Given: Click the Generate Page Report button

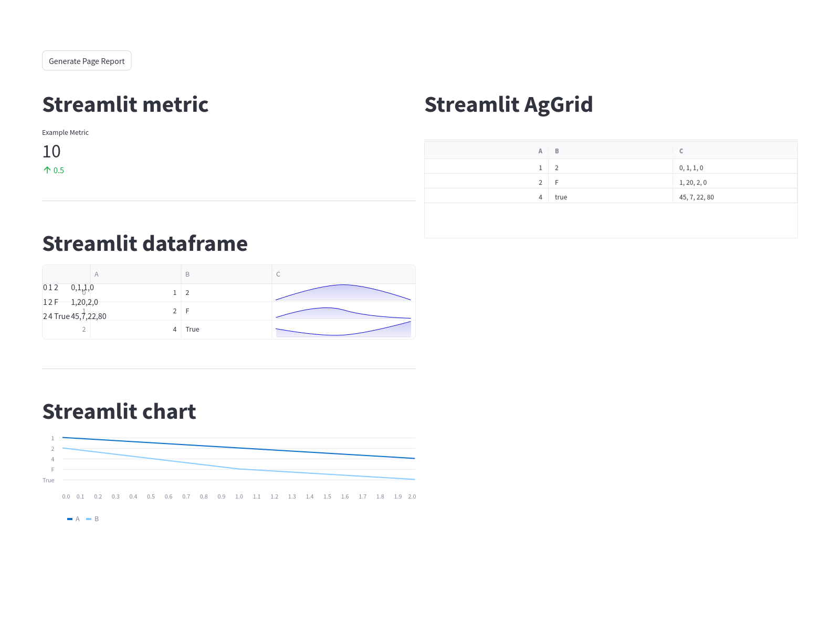Looking at the screenshot, I should click(x=87, y=61).
